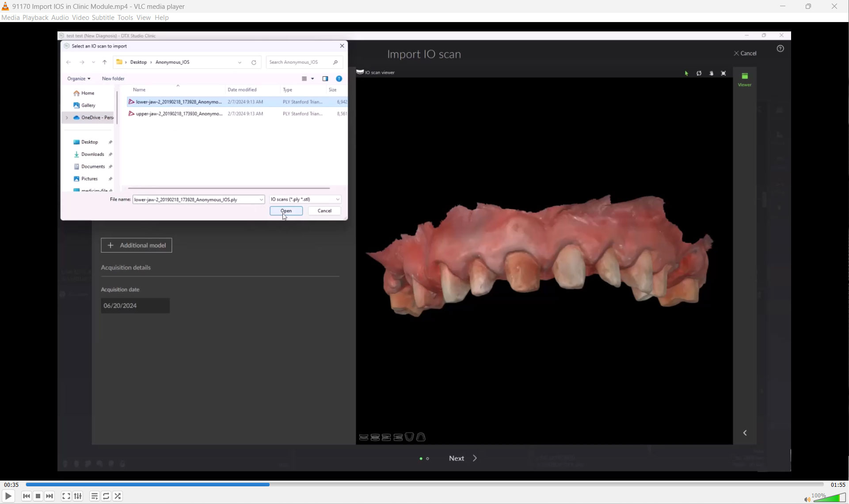This screenshot has width=849, height=504.
Task: Select the lower-jaw-2 PLY file
Action: click(237, 102)
